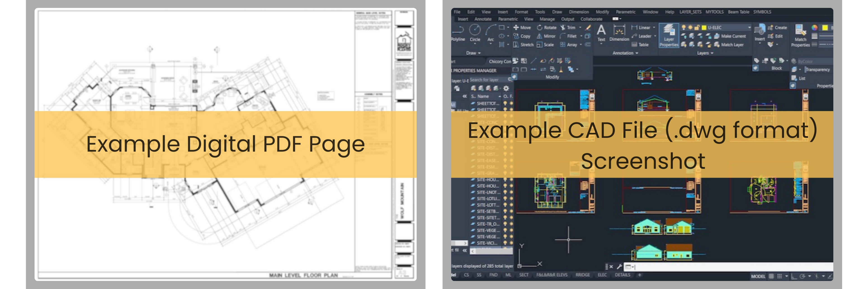Insert a Linear dimension
Screen dimensions: 868x289
[x=641, y=28]
